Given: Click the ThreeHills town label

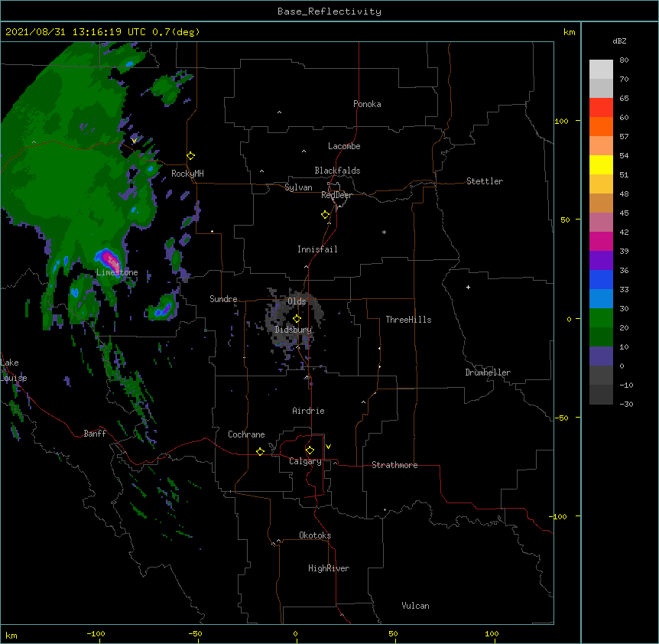Looking at the screenshot, I should pos(408,320).
